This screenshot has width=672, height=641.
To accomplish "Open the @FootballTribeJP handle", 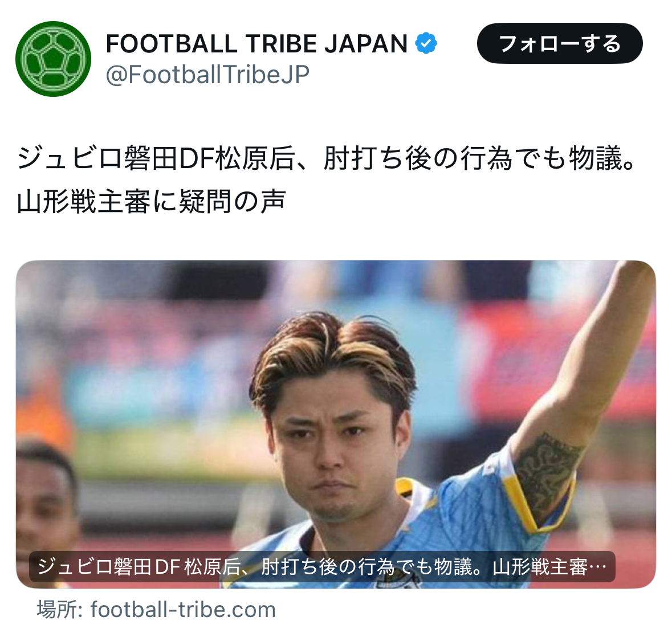I will coord(207,75).
